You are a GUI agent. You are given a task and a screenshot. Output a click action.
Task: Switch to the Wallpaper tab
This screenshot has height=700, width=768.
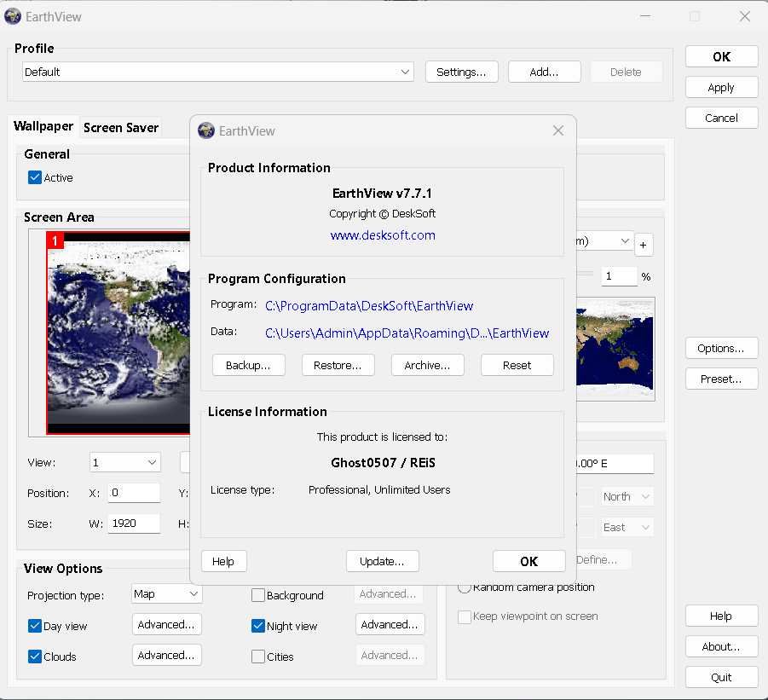tap(43, 126)
